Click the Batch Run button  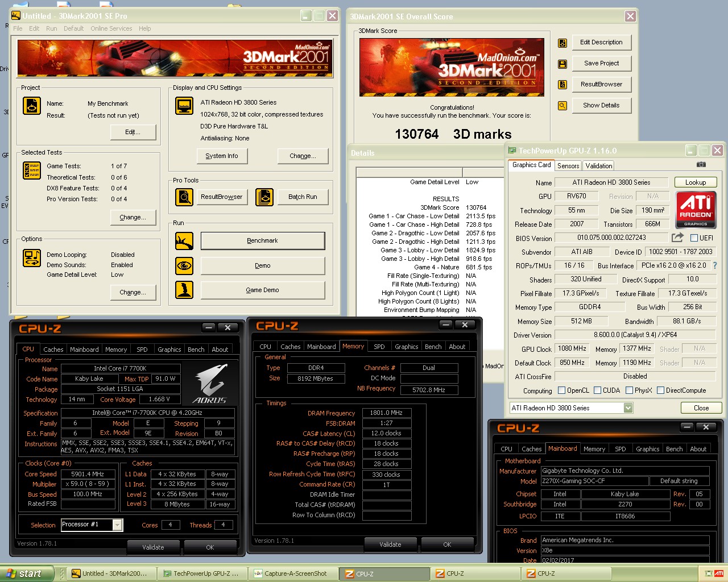coord(303,197)
